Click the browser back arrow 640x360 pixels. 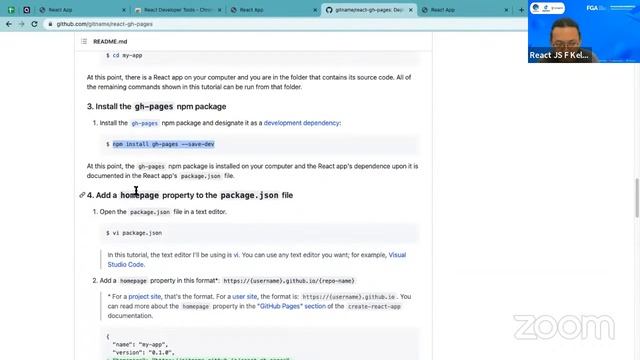[9, 24]
